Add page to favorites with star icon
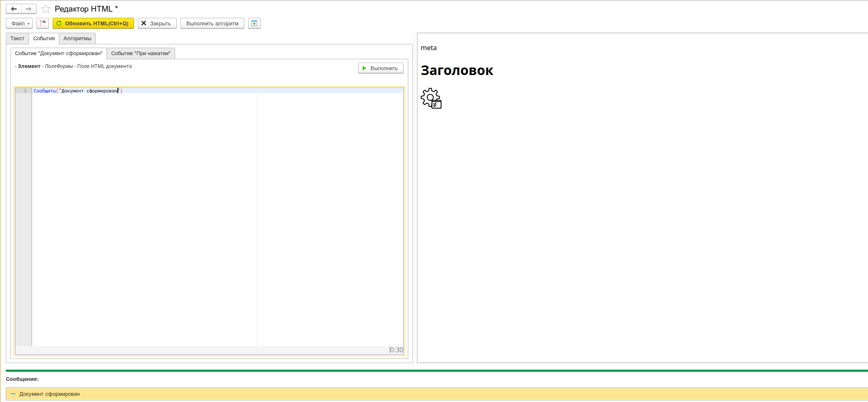 click(46, 9)
